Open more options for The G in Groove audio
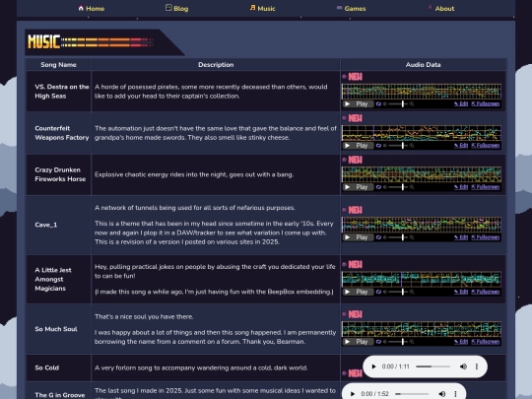The height and width of the screenshot is (399, 532). coord(455,394)
